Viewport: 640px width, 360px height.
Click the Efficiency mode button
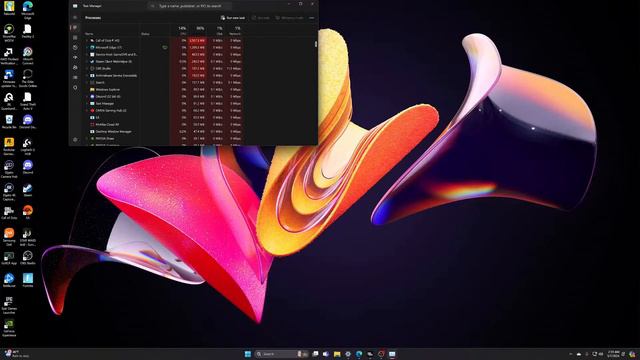[289, 18]
